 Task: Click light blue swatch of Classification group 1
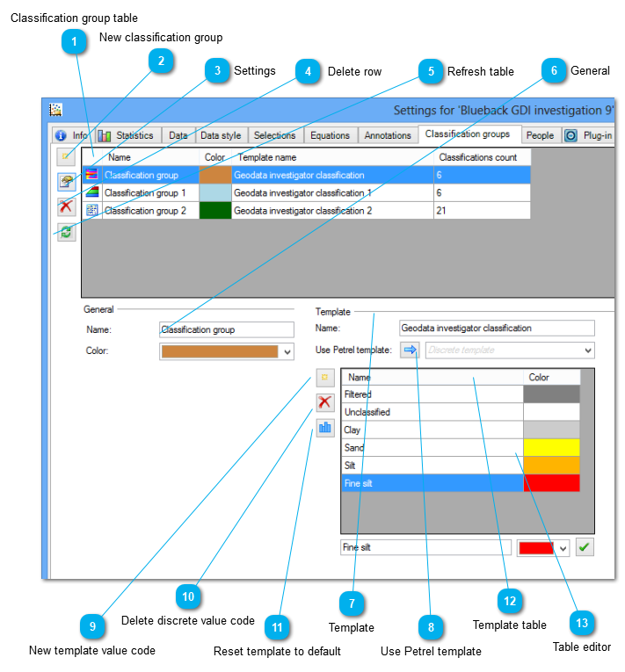[215, 192]
